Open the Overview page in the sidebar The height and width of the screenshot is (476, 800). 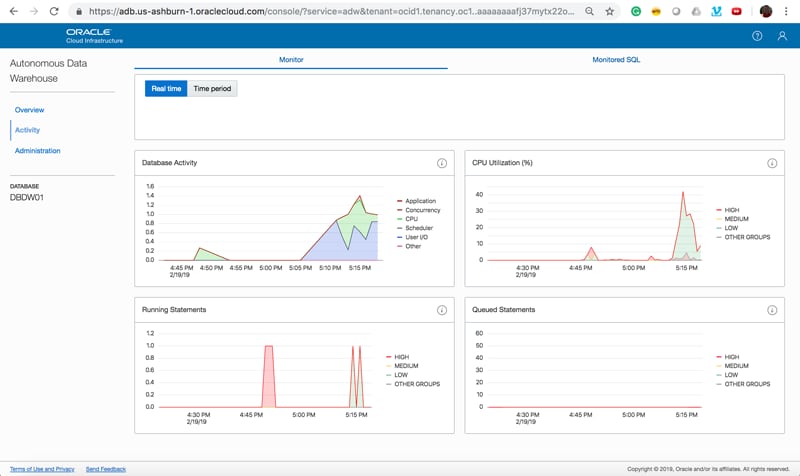[29, 110]
